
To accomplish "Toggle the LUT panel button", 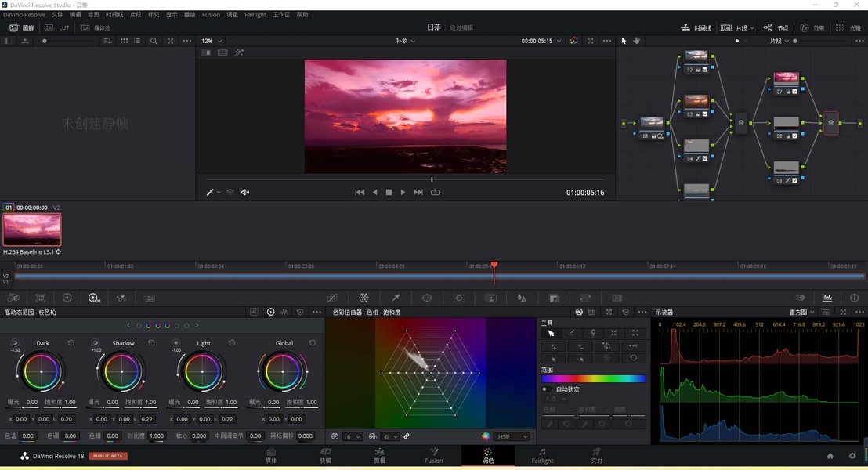I will click(x=57, y=27).
